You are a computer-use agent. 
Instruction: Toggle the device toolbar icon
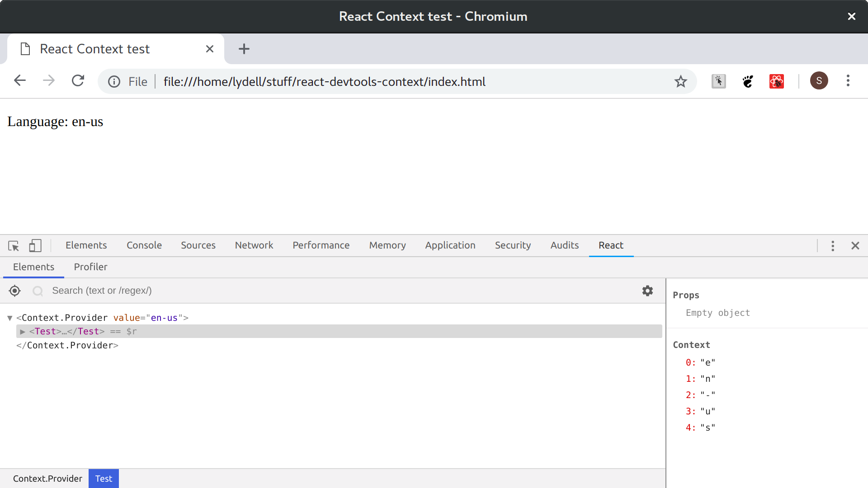point(35,245)
